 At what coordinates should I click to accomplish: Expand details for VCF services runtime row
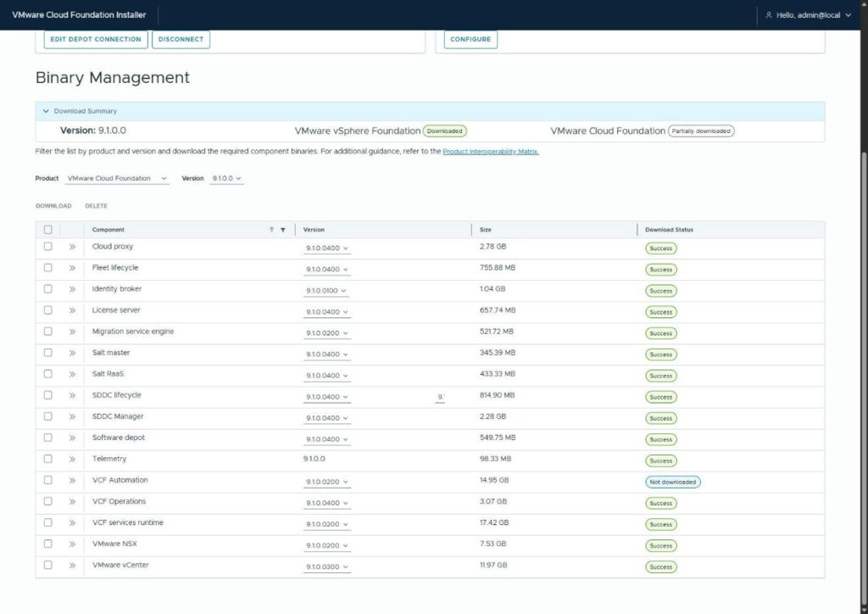tap(72, 523)
